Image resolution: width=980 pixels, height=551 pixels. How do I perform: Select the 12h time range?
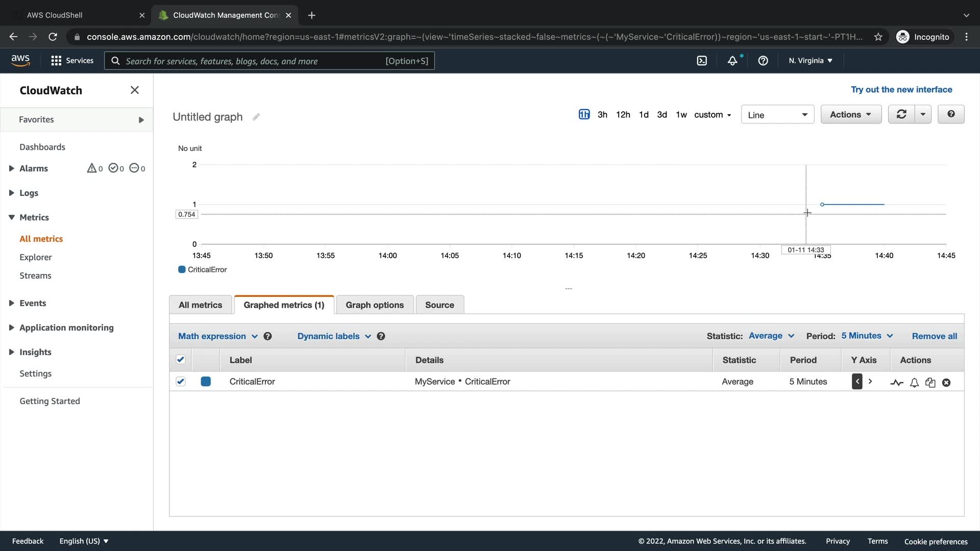click(x=623, y=114)
